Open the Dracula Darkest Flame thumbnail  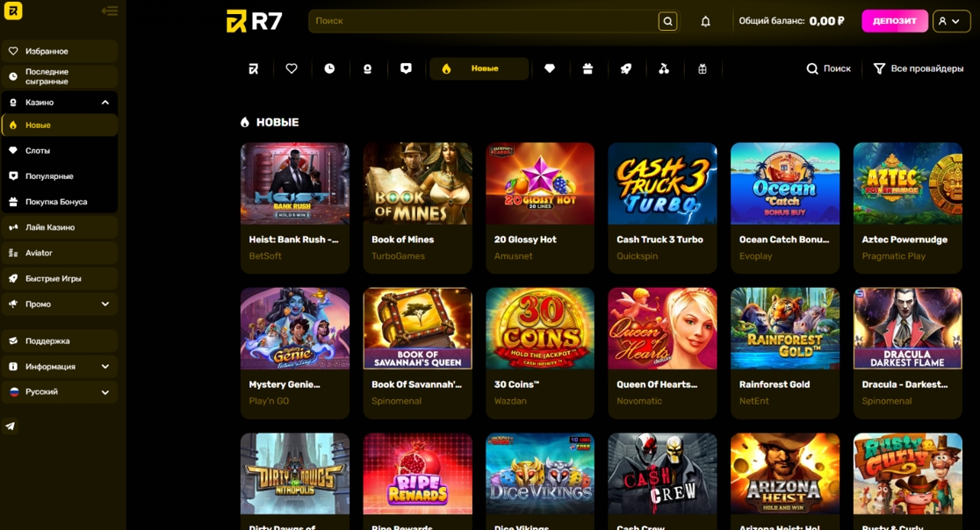pos(907,328)
